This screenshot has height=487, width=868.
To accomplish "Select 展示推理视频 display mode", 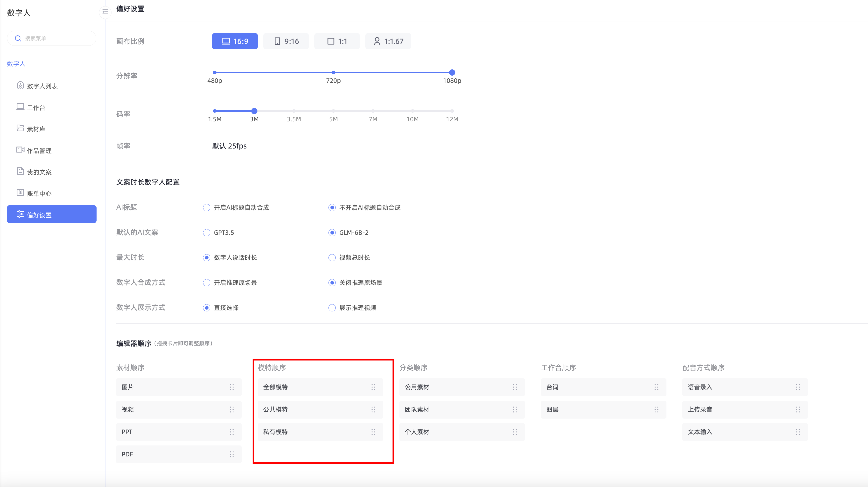I will (x=332, y=308).
